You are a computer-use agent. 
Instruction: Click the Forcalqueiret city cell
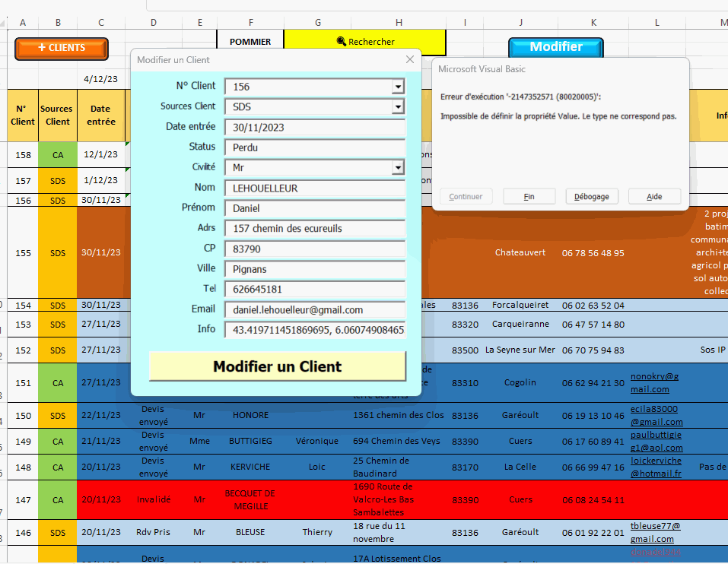click(520, 305)
